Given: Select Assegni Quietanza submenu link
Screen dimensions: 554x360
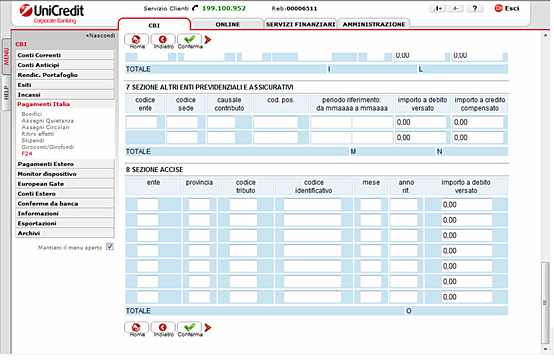Looking at the screenshot, I should tap(47, 120).
